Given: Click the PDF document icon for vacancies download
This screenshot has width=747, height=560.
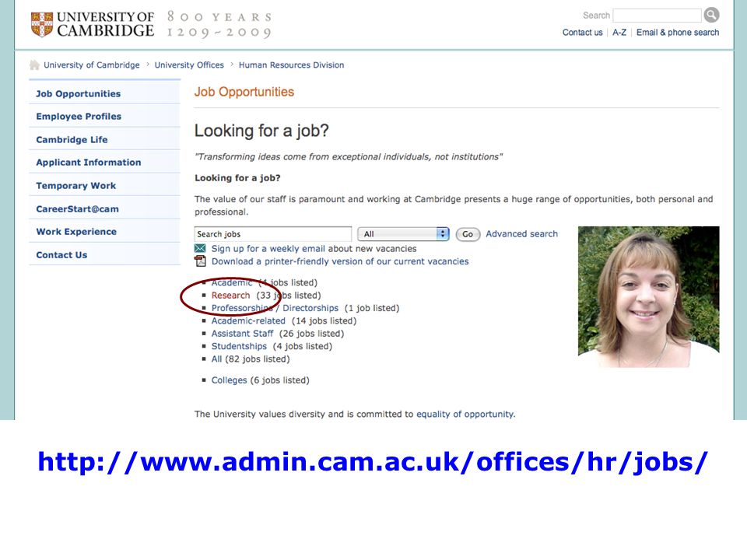Looking at the screenshot, I should pyautogui.click(x=200, y=261).
